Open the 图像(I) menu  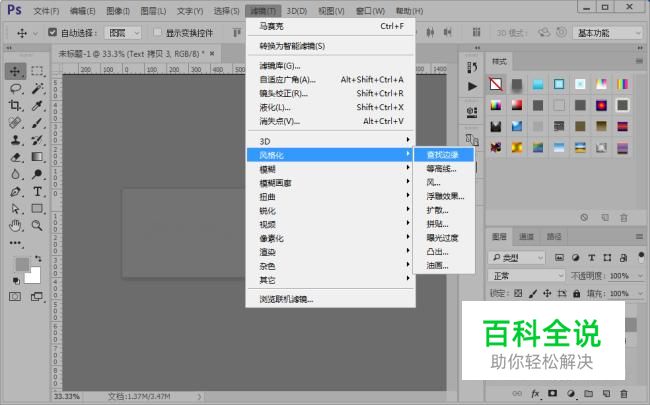118,11
